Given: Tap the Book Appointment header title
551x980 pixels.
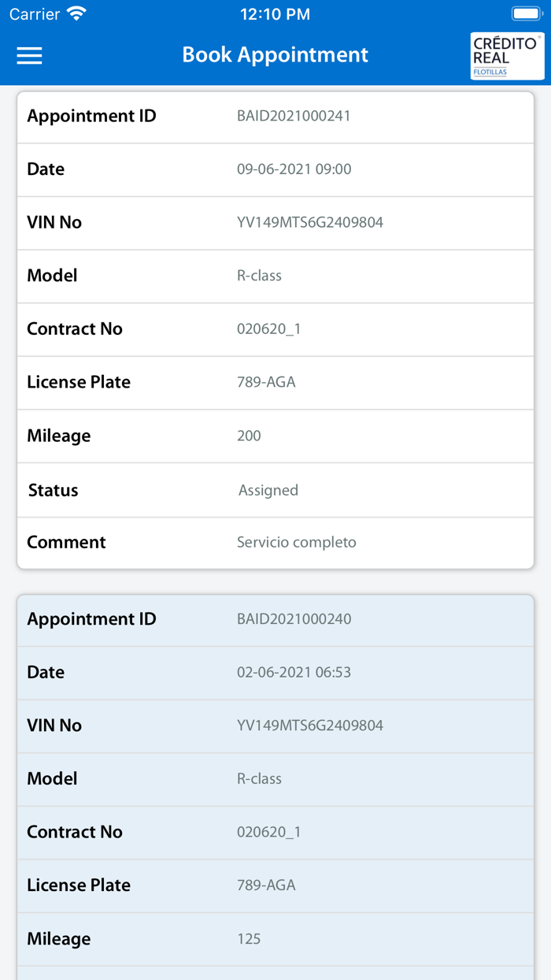Looking at the screenshot, I should coord(275,55).
